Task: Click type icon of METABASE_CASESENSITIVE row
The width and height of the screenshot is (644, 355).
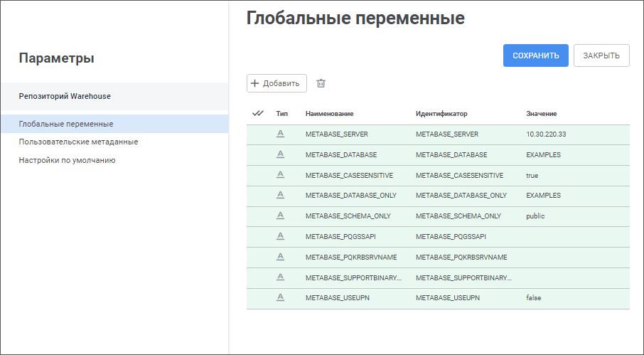Action: point(280,175)
